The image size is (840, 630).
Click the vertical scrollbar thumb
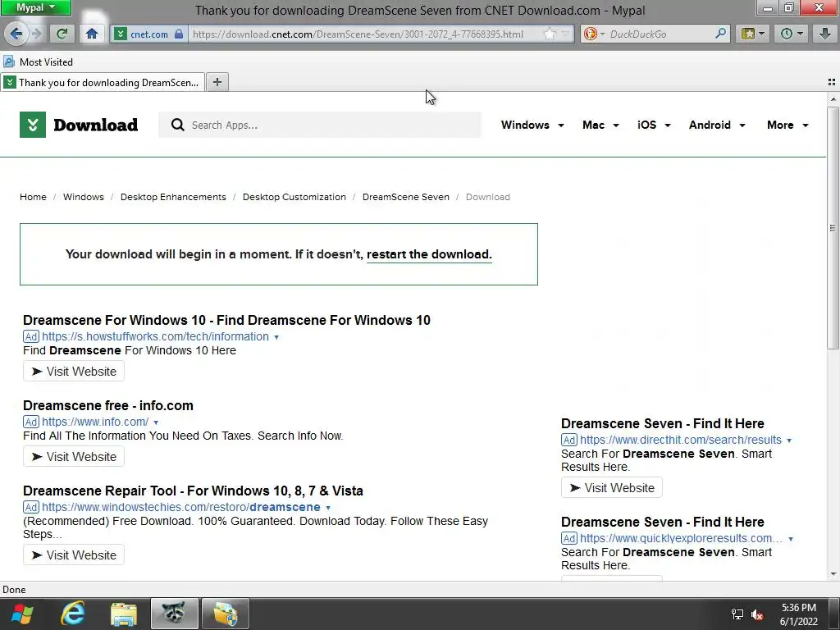pyautogui.click(x=833, y=228)
